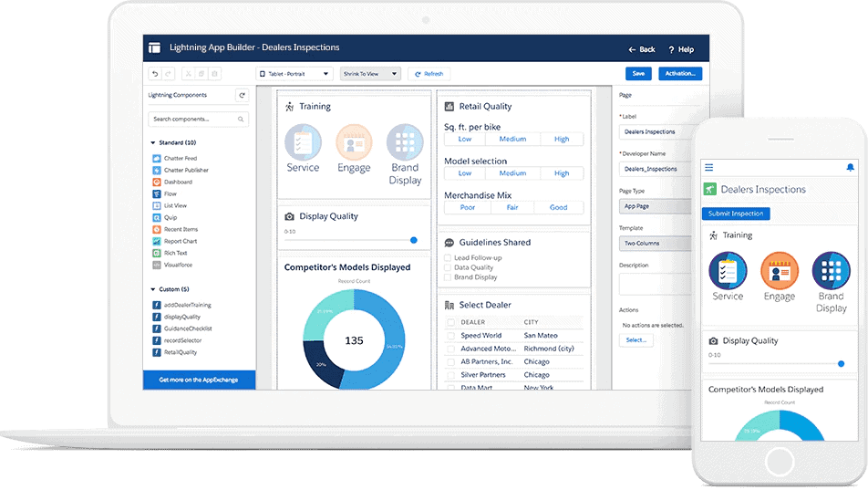The width and height of the screenshot is (868, 490).
Task: Click the Brand Display icon in laptop canvas
Action: (405, 142)
